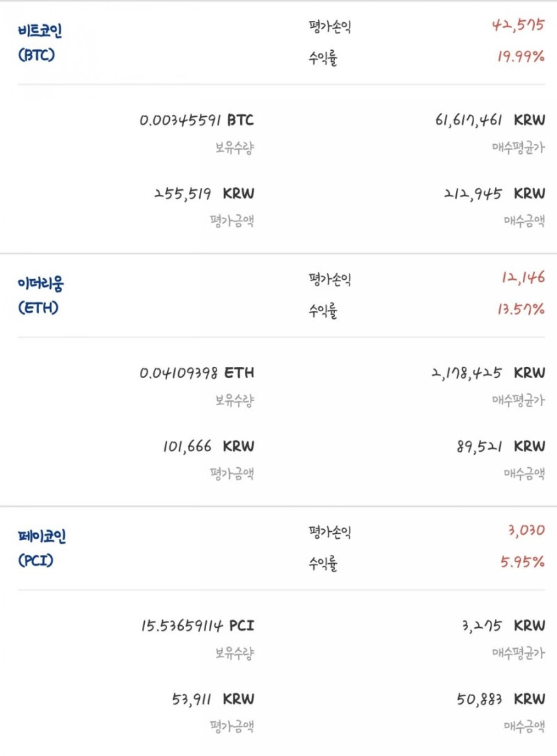
Task: Select BTC return rate 19.99%
Action: pos(521,56)
